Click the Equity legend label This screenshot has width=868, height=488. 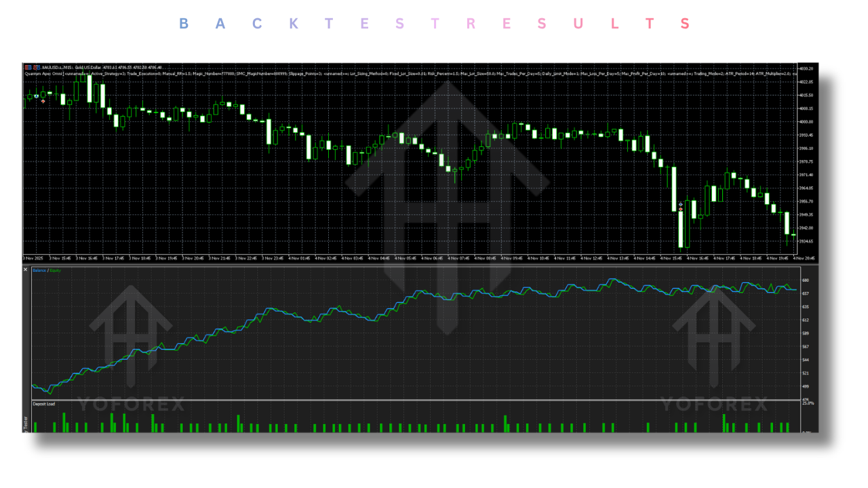(x=55, y=270)
